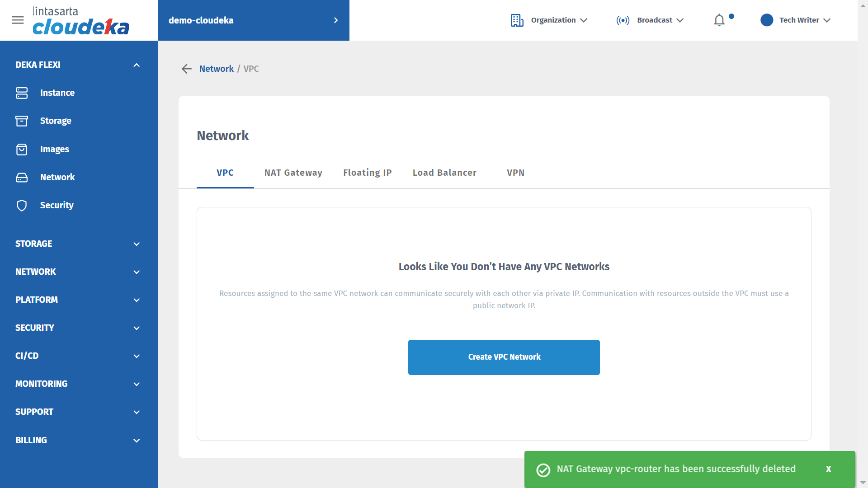Open Network via its drive icon
The width and height of the screenshot is (868, 488).
click(22, 177)
